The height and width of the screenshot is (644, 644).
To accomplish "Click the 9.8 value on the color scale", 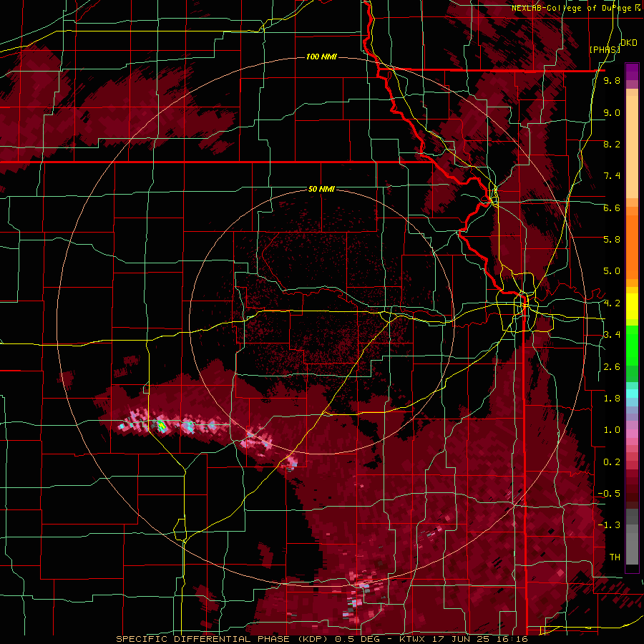I will point(612,80).
